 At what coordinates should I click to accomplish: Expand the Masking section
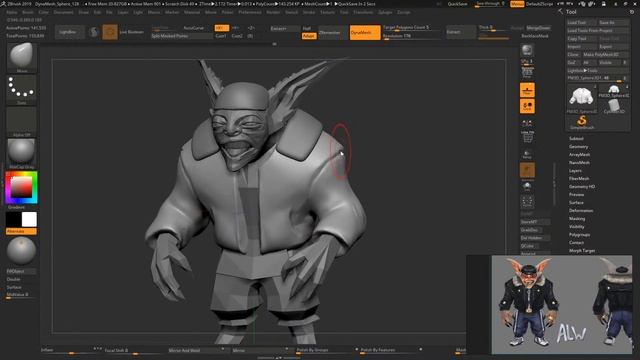point(577,219)
